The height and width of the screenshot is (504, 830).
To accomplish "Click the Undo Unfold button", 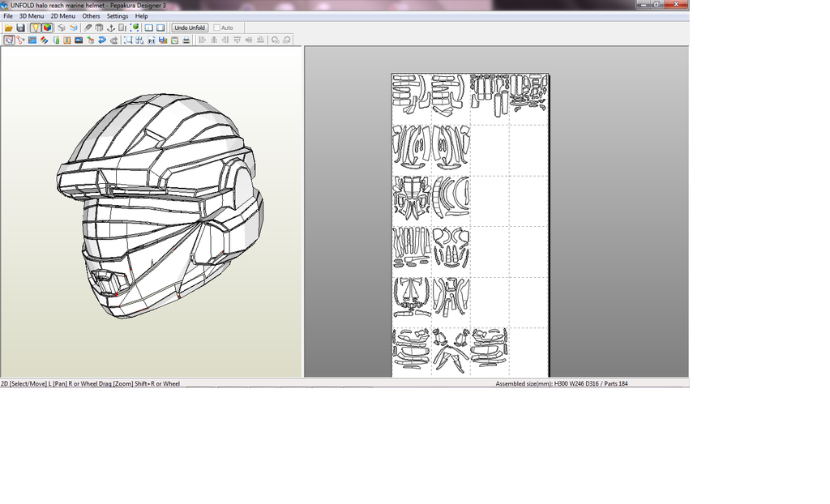I will click(190, 28).
